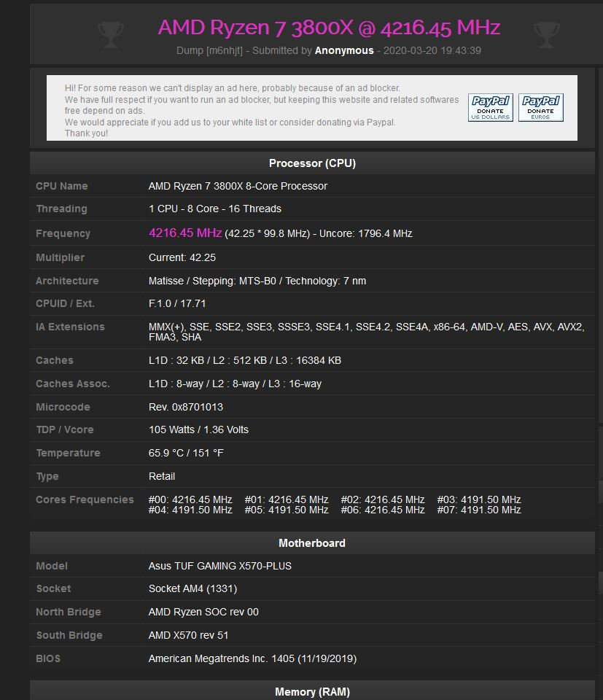Image resolution: width=603 pixels, height=700 pixels.
Task: Click the ad blocker notice message
Action: coord(262,111)
